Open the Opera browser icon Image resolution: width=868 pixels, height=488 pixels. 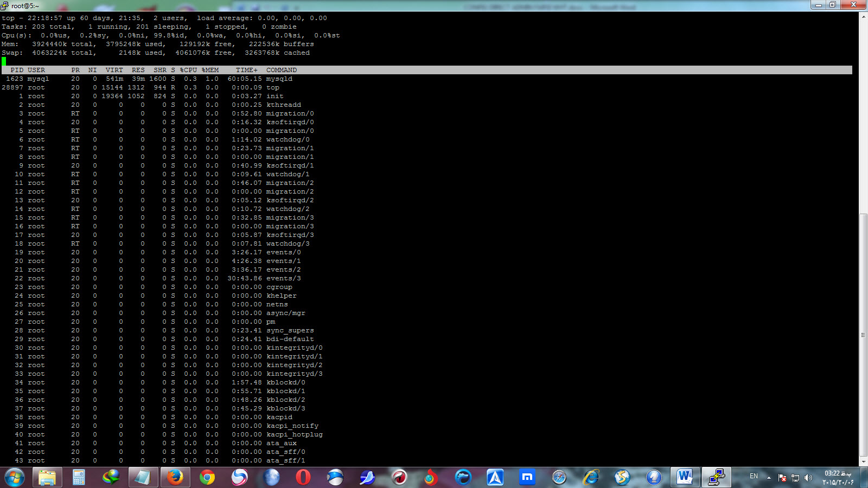(303, 478)
